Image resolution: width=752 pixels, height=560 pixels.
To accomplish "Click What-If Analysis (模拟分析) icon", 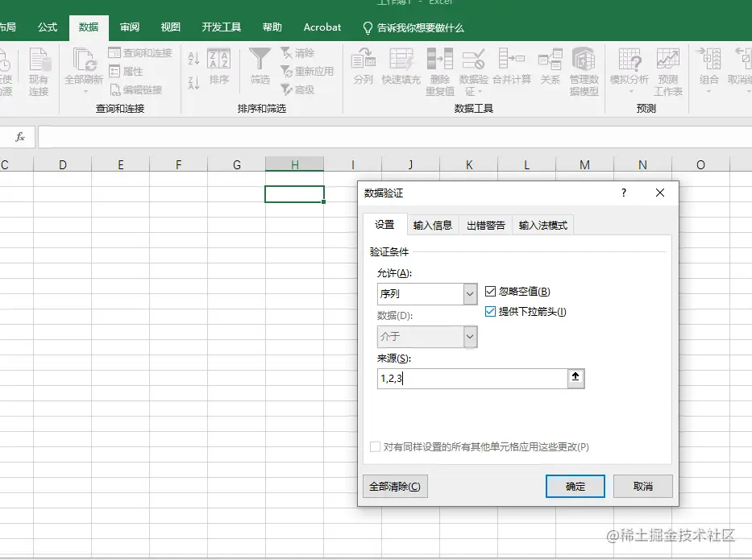I will (x=629, y=67).
